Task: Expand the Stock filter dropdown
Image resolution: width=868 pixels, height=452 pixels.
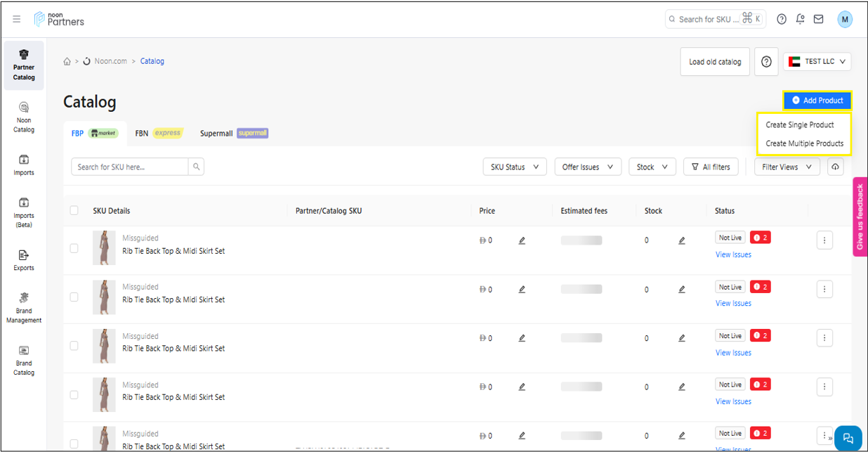Action: click(652, 167)
